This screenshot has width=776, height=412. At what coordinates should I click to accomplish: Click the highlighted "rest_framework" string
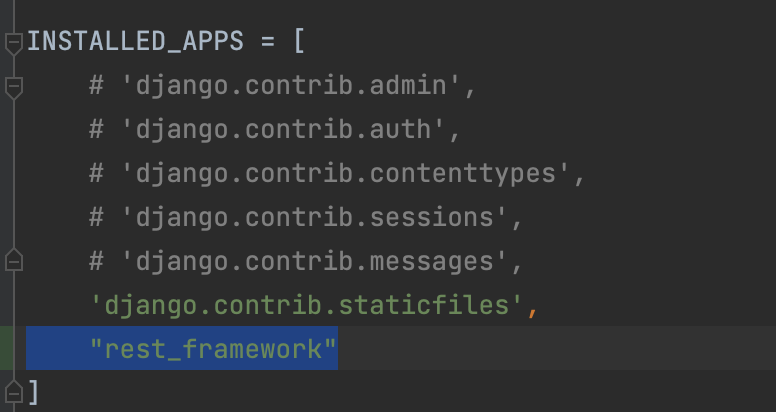click(x=213, y=349)
